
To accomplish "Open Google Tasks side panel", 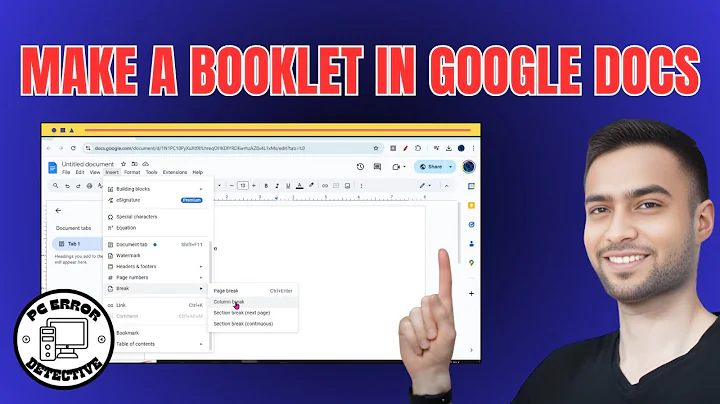I will (x=471, y=224).
